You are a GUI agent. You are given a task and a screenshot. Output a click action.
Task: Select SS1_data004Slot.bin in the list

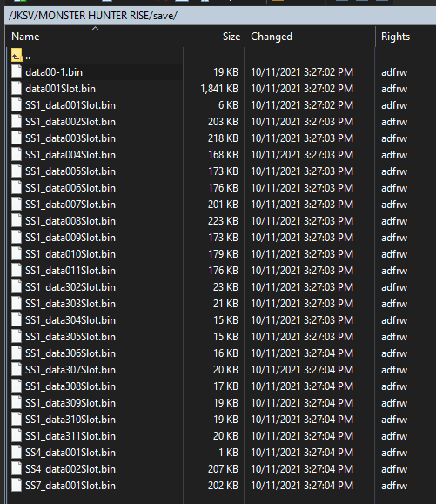point(70,155)
